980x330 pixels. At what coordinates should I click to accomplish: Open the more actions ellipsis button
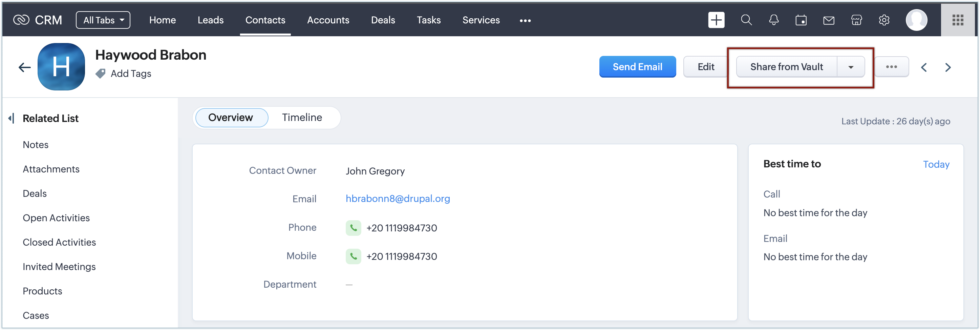891,67
